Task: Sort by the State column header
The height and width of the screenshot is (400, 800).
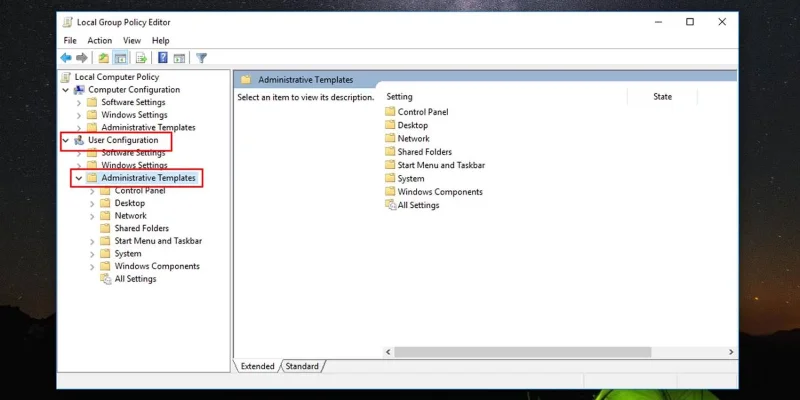Action: (x=662, y=96)
